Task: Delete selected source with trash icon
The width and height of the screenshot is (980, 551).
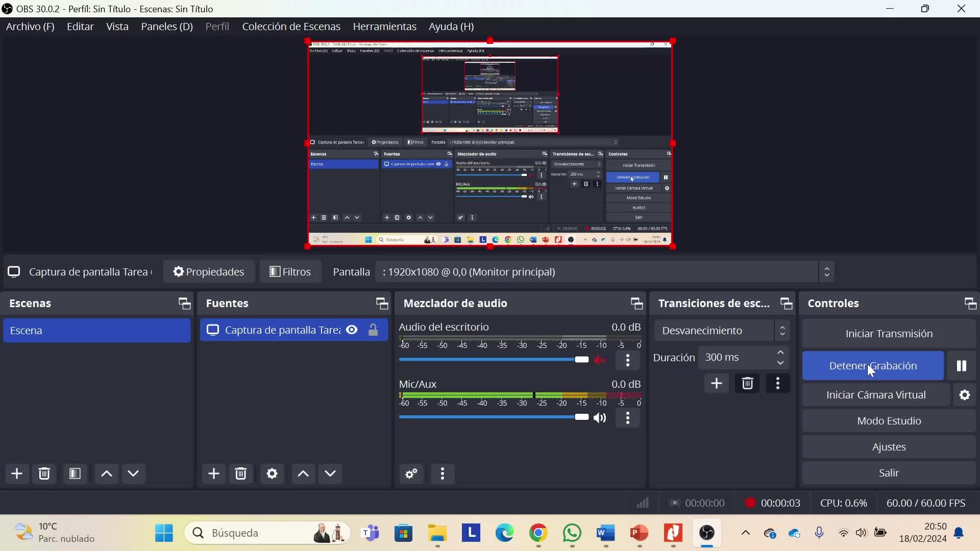Action: (x=241, y=474)
